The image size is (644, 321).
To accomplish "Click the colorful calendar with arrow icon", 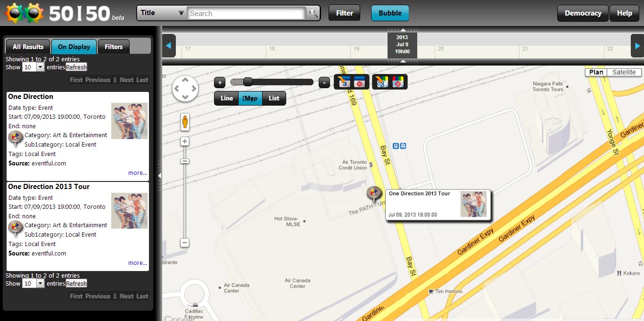I will click(382, 82).
